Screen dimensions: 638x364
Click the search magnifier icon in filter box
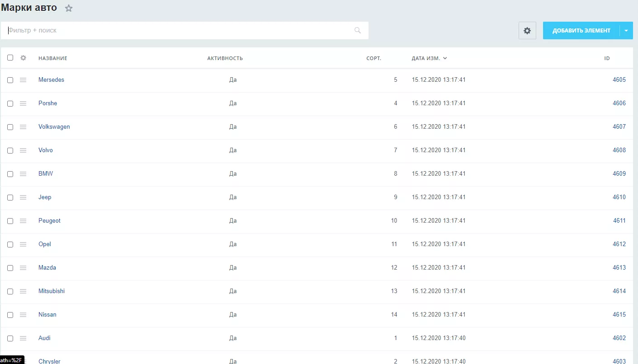pos(358,30)
